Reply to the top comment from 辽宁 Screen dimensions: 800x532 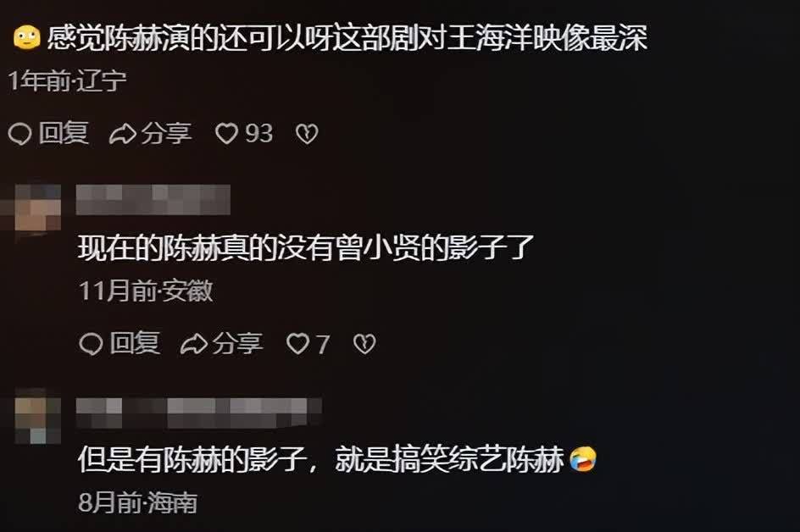pyautogui.click(x=48, y=134)
